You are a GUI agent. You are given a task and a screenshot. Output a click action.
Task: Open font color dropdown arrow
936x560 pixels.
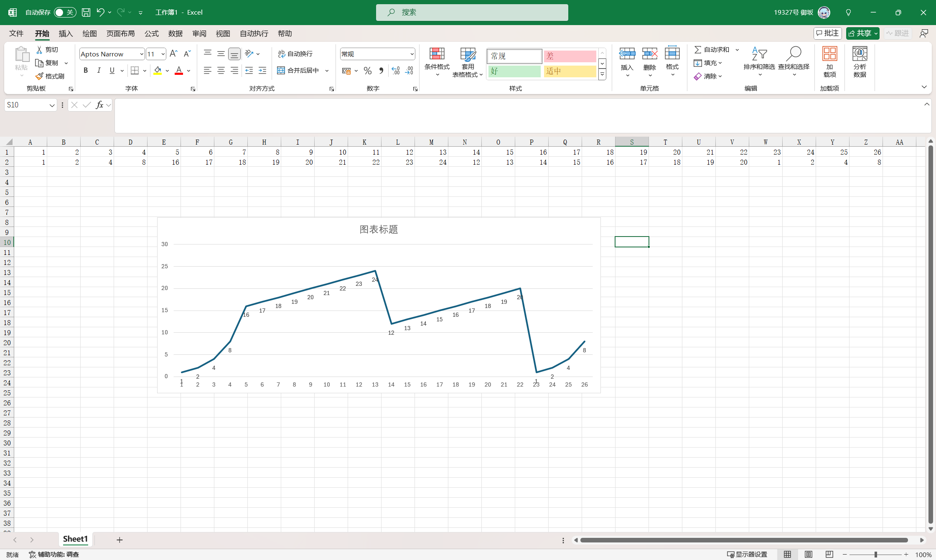(x=189, y=71)
